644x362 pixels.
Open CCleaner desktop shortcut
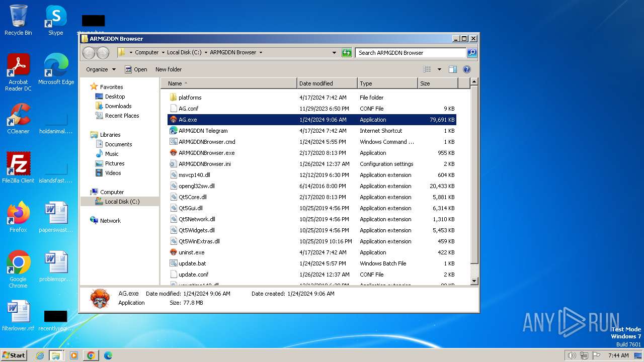coord(18,118)
